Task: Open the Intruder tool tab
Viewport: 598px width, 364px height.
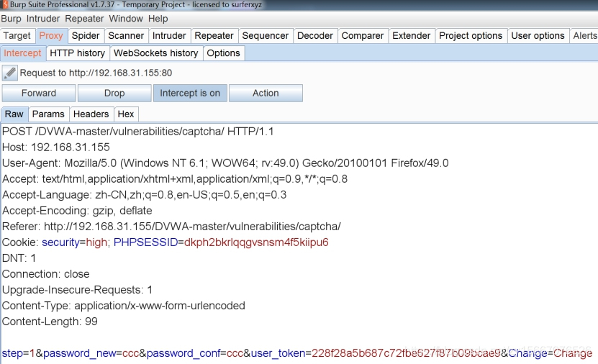Action: click(x=169, y=36)
